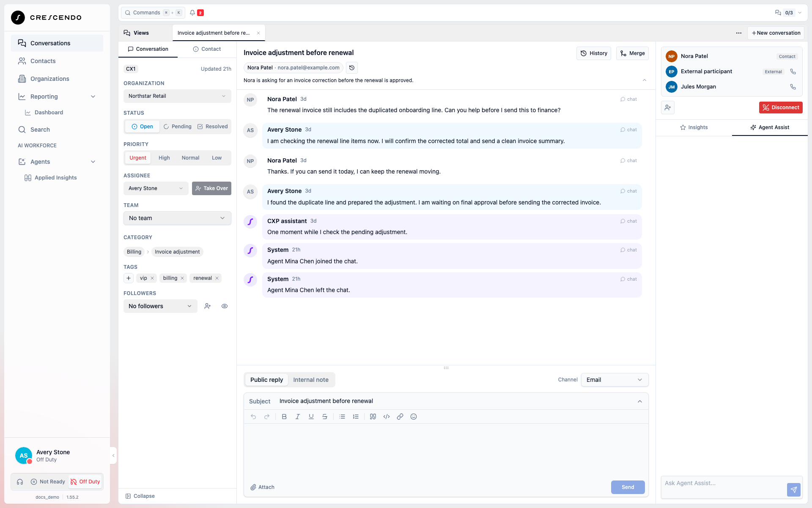Screen dimensions: 812x508
Task: Open the No followers dropdown
Action: (160, 306)
